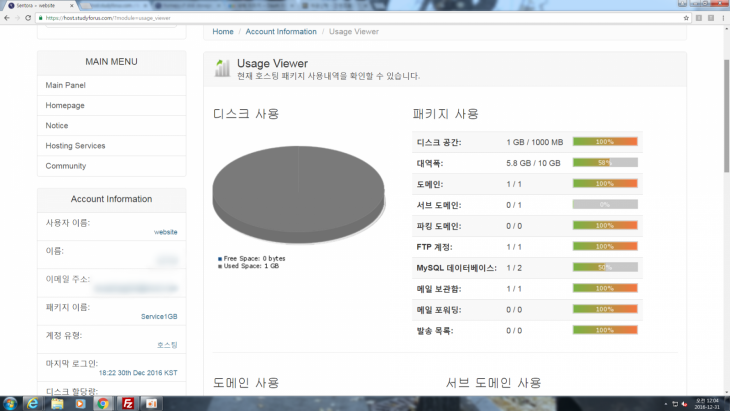This screenshot has width=730, height=411.
Task: Open the Notice menu item
Action: [x=57, y=125]
